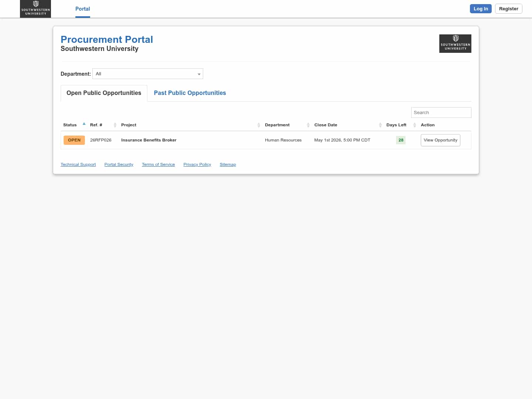
Task: Click the sort icon next to Department column
Action: click(x=308, y=125)
